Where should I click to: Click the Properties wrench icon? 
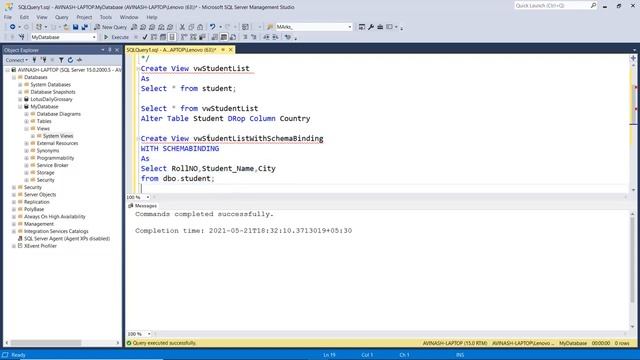coord(371,27)
